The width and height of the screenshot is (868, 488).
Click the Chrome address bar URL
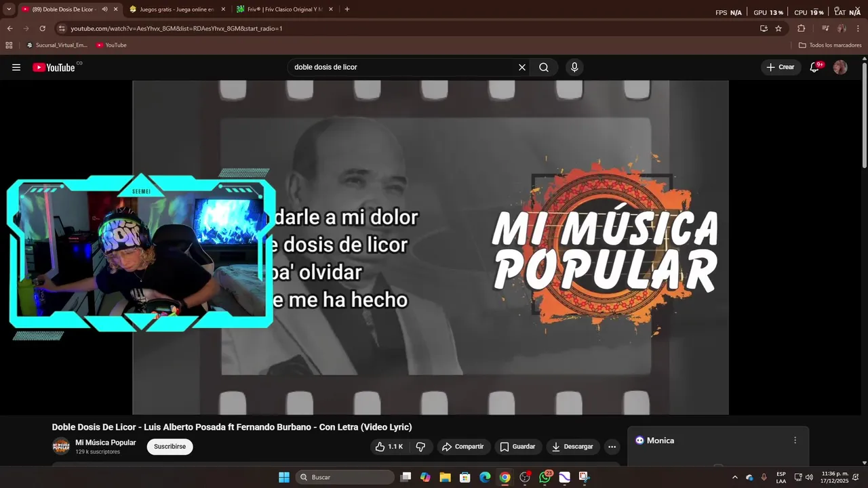176,28
